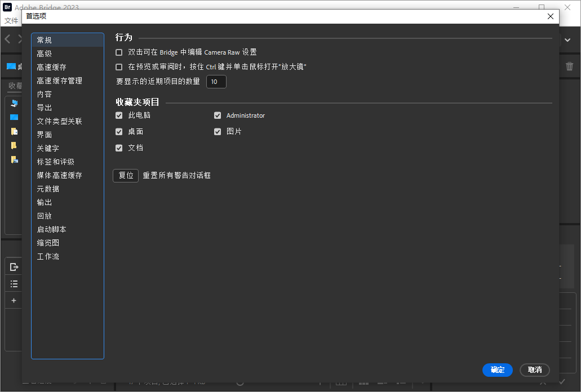Cancel the dialog via 取消
Viewport: 581px width, 392px height.
point(534,370)
